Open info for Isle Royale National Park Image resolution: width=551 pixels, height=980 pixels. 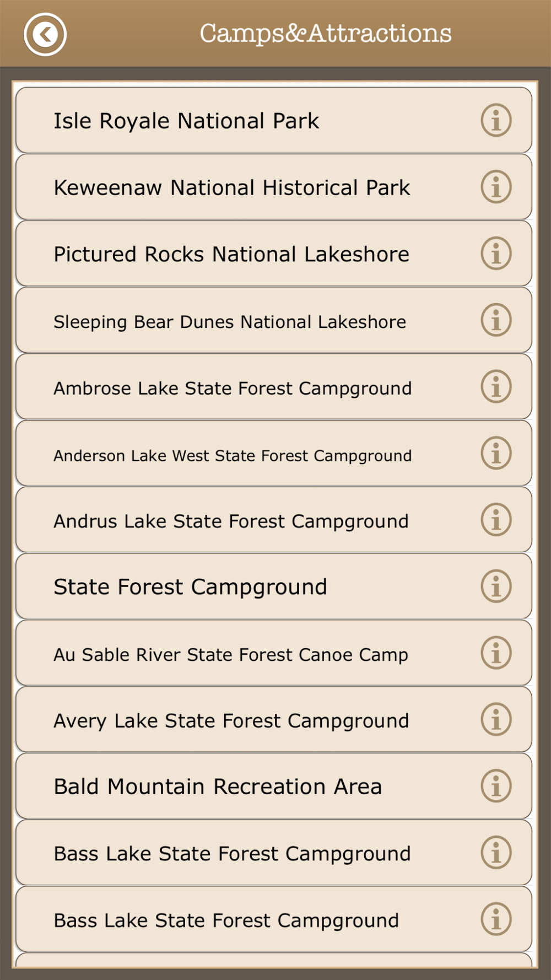pos(496,120)
